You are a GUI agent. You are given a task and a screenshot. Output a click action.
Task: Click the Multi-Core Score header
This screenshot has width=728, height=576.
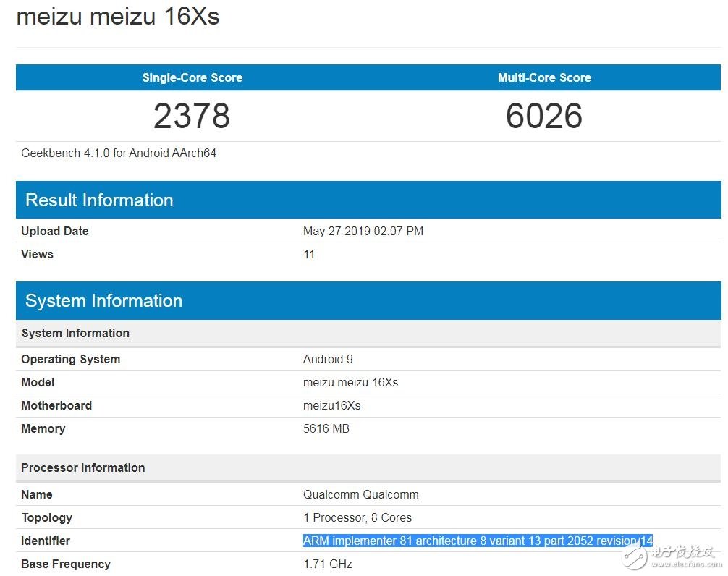(x=544, y=77)
